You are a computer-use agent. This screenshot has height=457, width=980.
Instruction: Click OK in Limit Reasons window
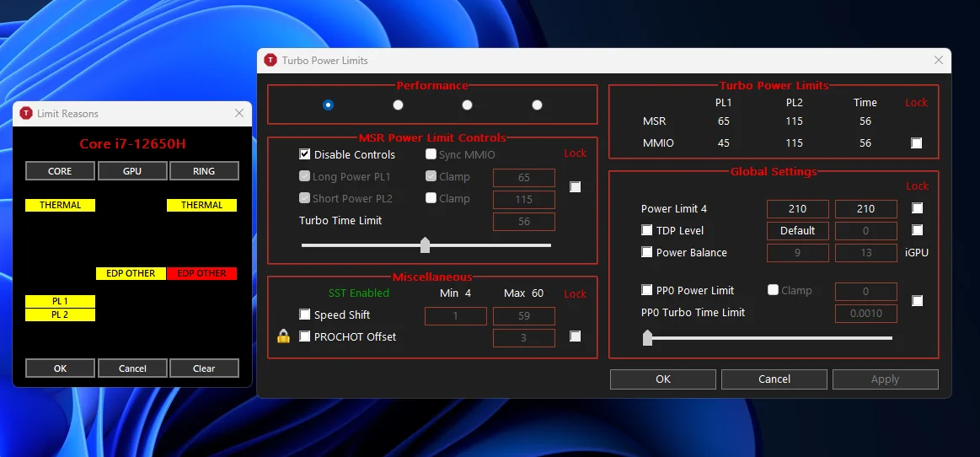point(60,368)
